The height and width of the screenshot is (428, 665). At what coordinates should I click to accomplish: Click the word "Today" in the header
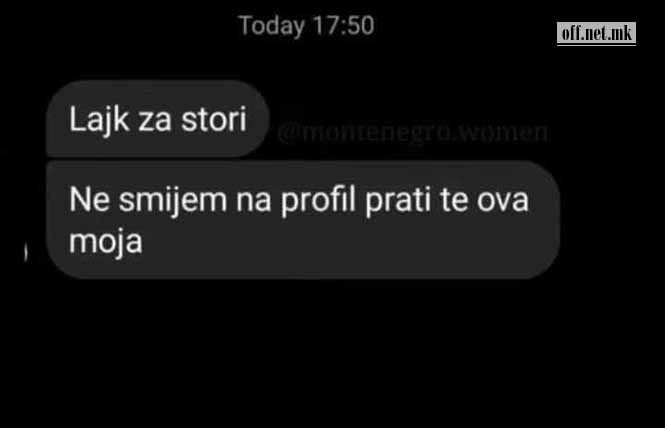pos(272,26)
